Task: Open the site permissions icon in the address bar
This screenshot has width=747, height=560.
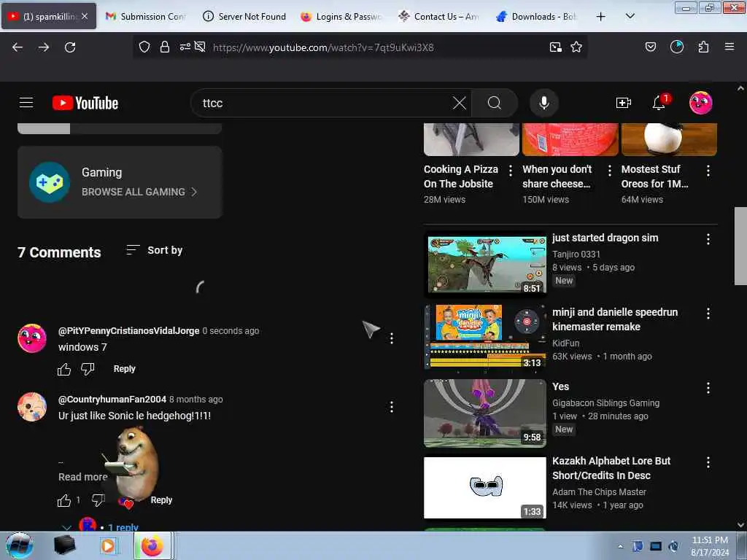Action: [185, 47]
